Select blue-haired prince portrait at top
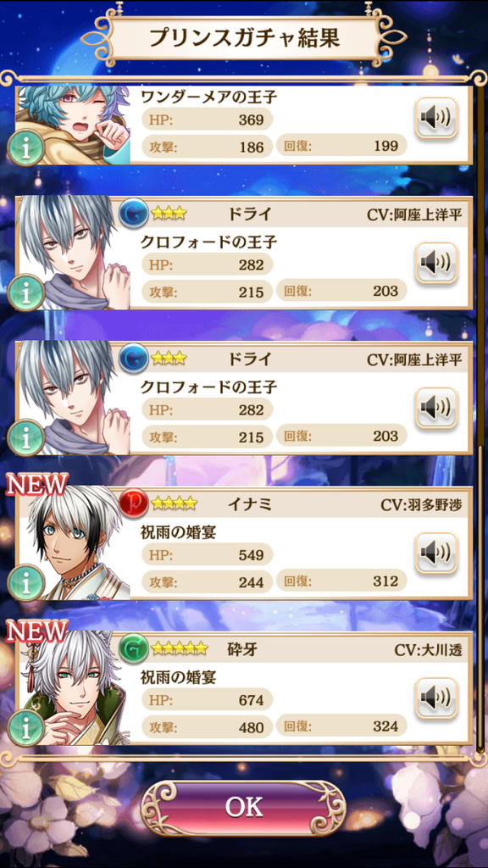This screenshot has width=488, height=868. (x=74, y=125)
